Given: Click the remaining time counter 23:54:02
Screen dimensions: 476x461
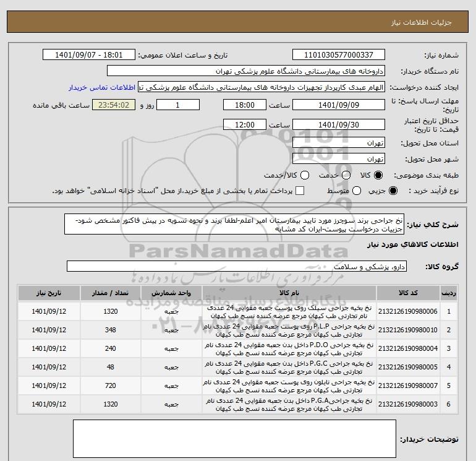Looking at the screenshot, I should [x=114, y=105].
